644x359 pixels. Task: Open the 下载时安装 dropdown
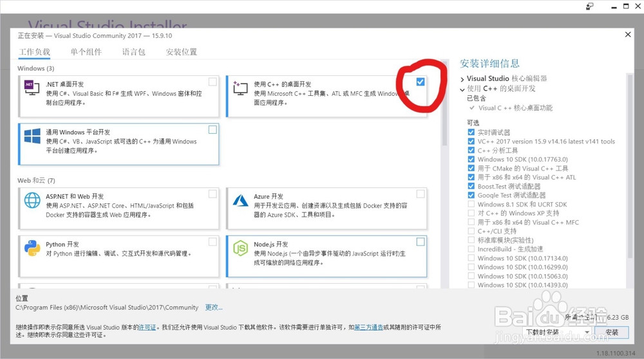[x=557, y=333]
